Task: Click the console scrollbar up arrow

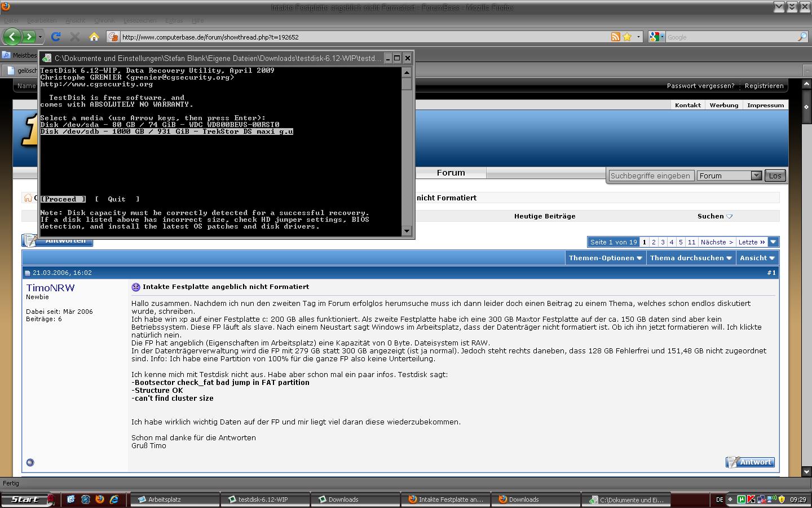Action: tap(407, 72)
